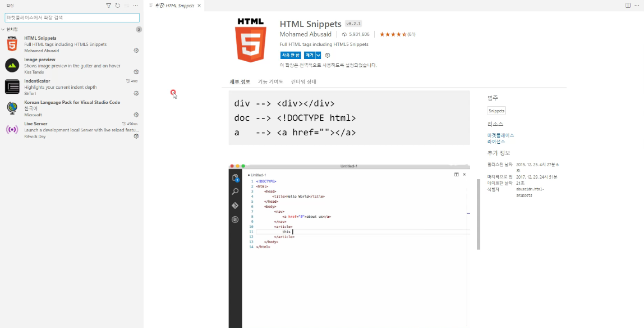Click the README editor screenshot image
The height and width of the screenshot is (328, 644).
coord(349,246)
